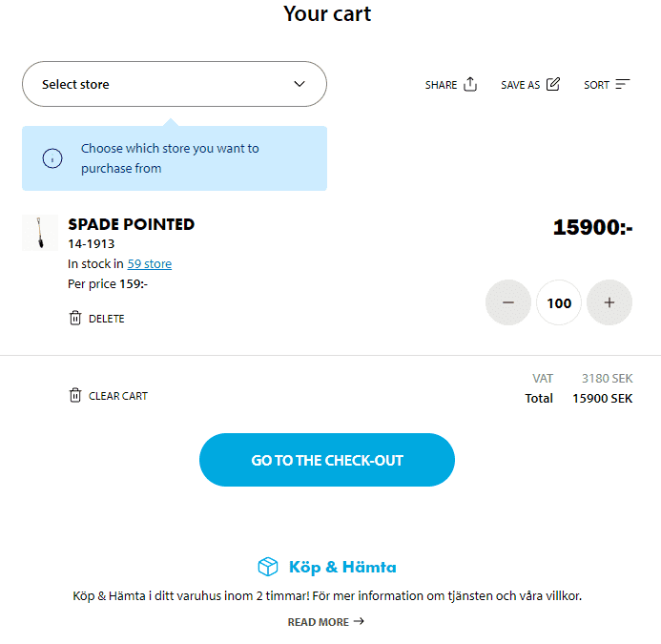Click the Save As pencil icon
This screenshot has height=644, width=661.
coord(553,84)
